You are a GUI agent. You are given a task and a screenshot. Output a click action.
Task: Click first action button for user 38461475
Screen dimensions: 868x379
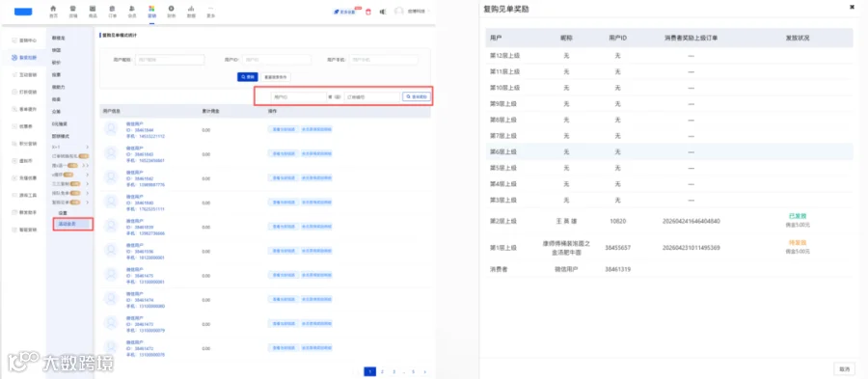(x=283, y=275)
